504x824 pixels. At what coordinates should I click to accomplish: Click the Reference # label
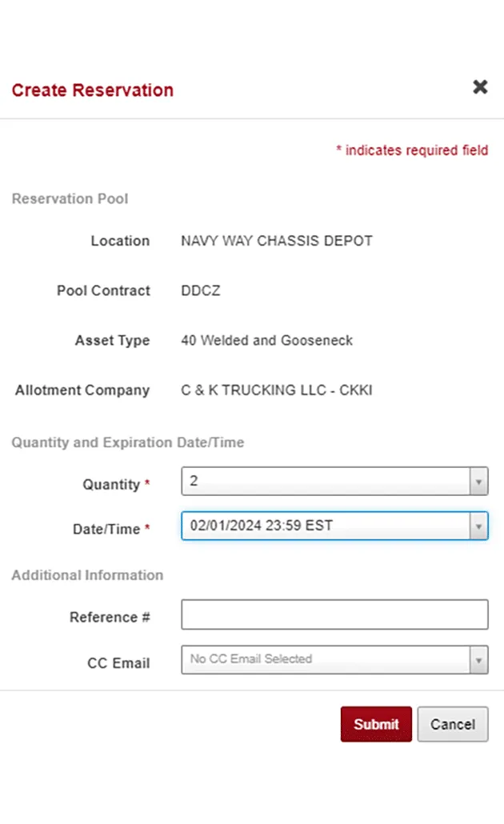point(110,617)
